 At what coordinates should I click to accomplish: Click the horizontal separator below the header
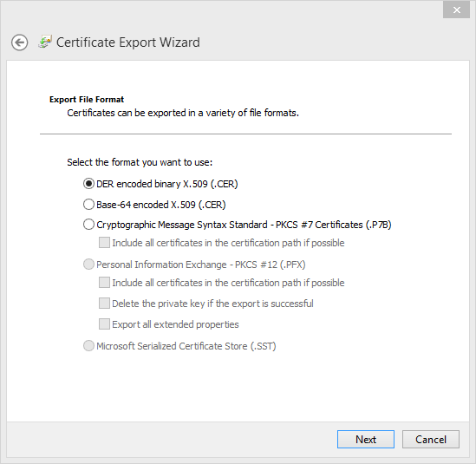245,134
